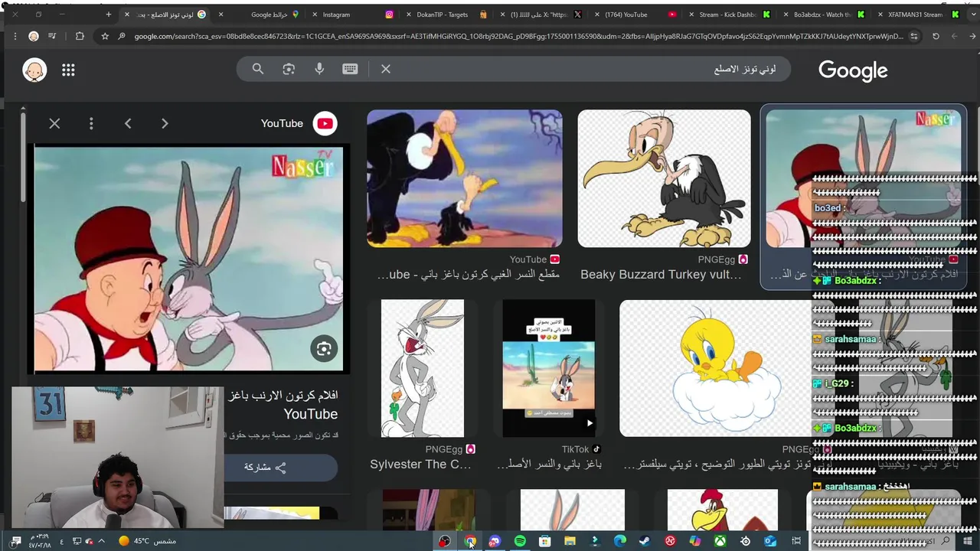This screenshot has height=551, width=980.
Task: Click the address bar URL
Action: (x=519, y=36)
